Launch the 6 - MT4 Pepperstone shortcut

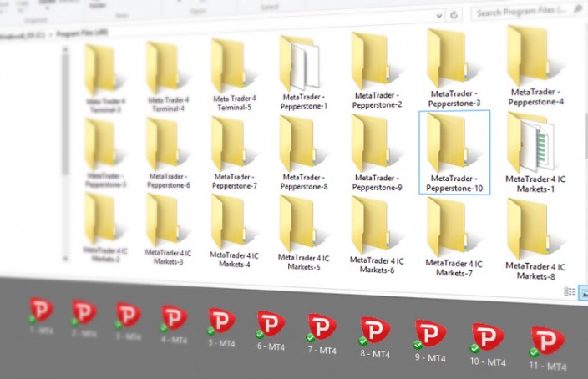(x=271, y=331)
